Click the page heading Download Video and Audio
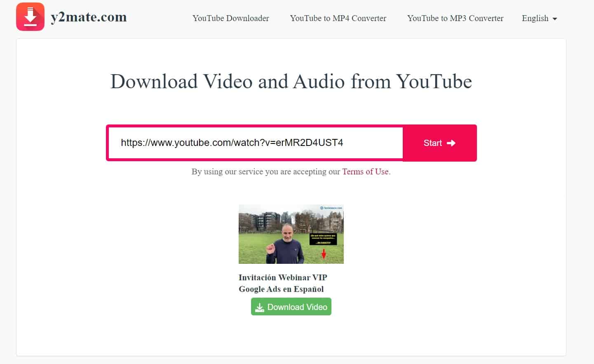The width and height of the screenshot is (594, 364). 291,81
